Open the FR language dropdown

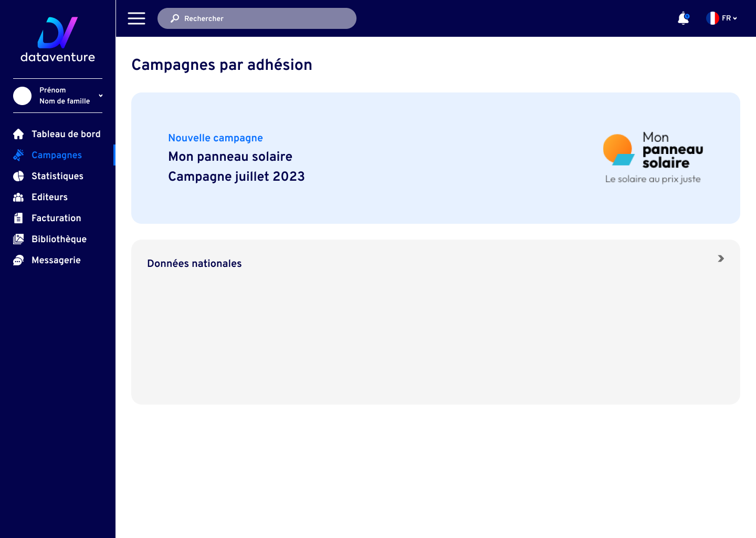729,18
